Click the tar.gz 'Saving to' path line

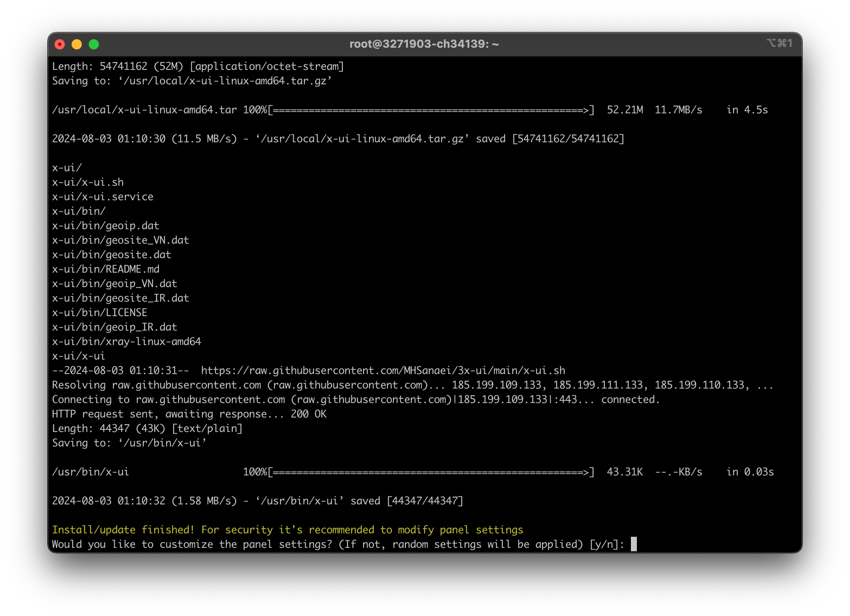(x=192, y=81)
